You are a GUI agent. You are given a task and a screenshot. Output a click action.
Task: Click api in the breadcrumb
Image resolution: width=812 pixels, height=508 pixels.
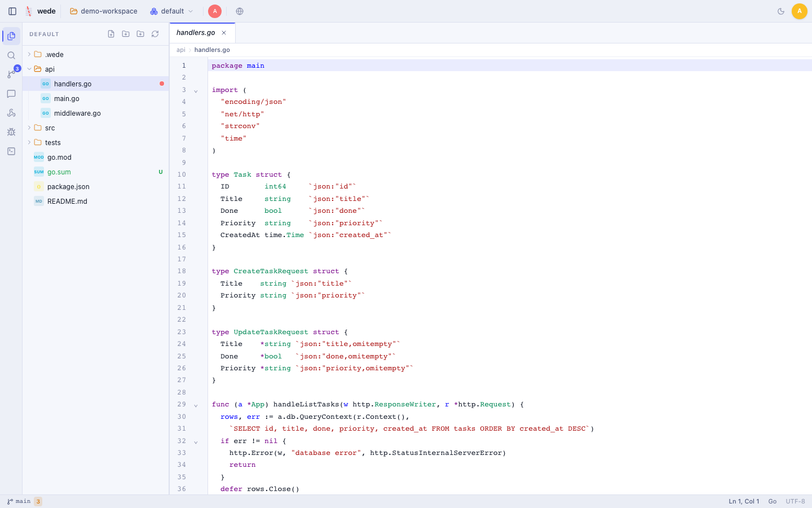click(180, 50)
